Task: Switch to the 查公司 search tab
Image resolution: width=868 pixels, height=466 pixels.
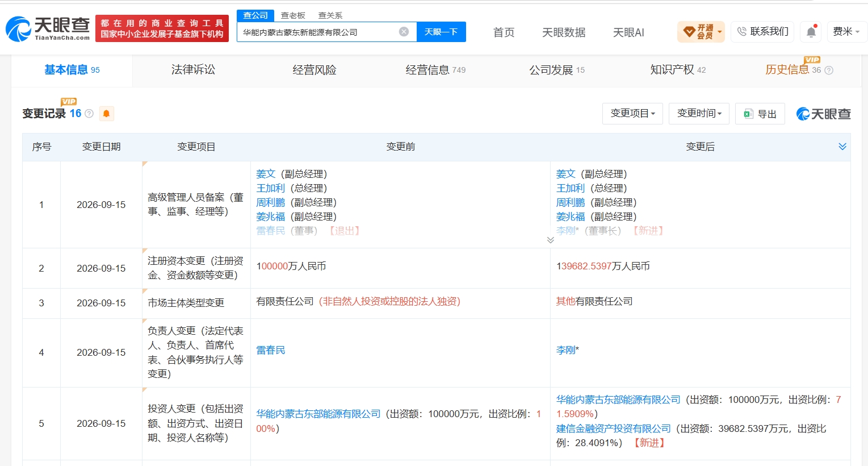Action: pyautogui.click(x=255, y=15)
